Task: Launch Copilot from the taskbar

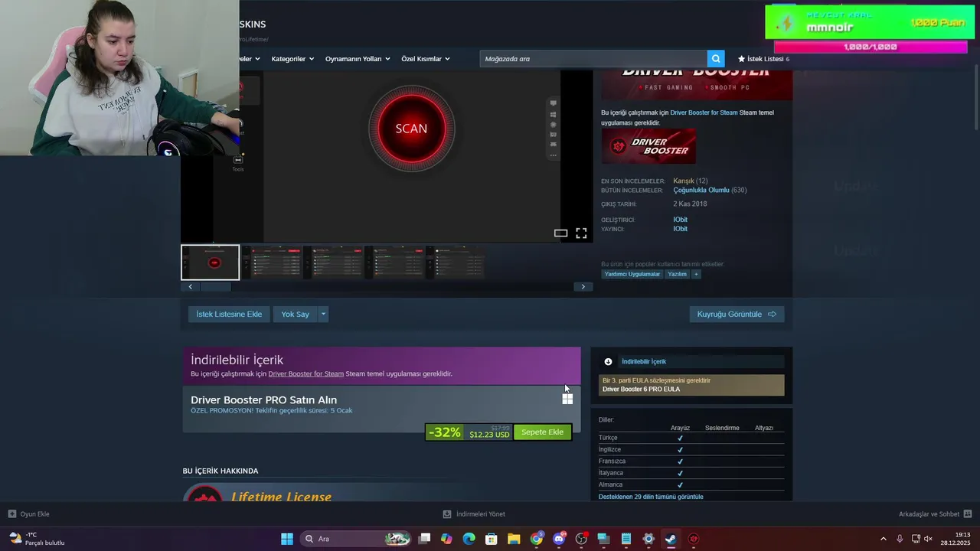Action: pyautogui.click(x=446, y=539)
